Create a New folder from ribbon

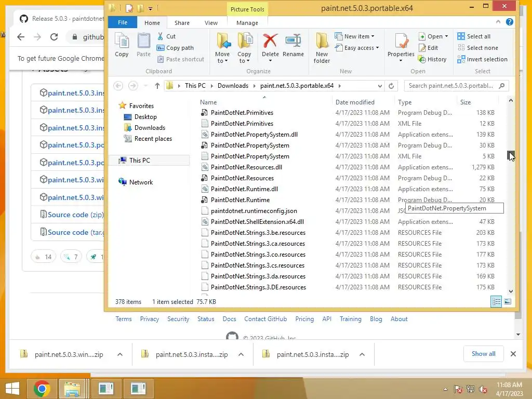click(x=322, y=48)
